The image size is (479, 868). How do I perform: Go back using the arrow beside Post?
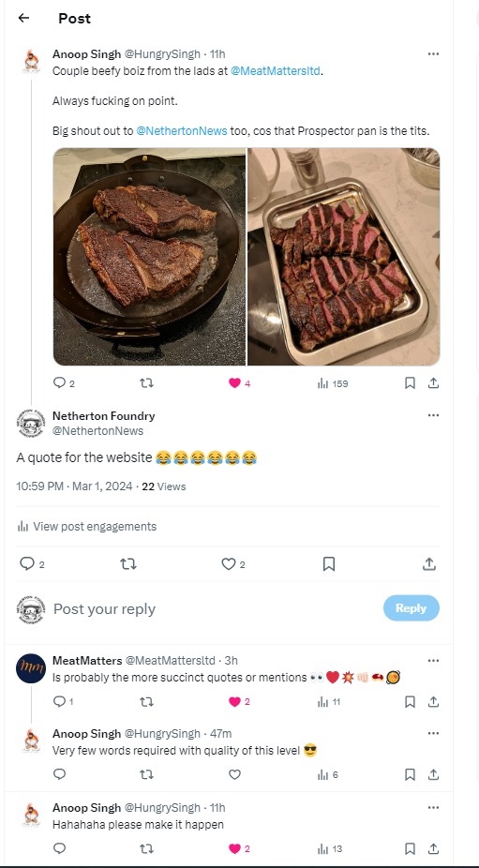tap(23, 18)
